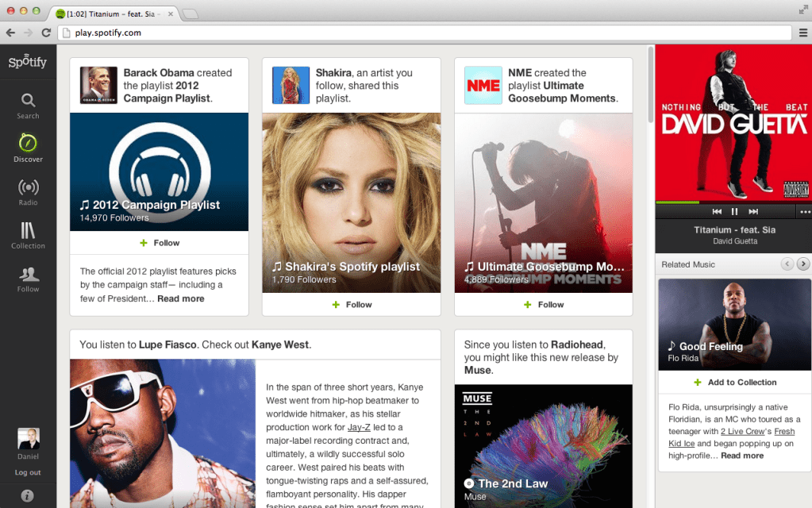812x508 pixels.
Task: Click 2012 Campaign Playlist name in header text
Action: click(167, 92)
